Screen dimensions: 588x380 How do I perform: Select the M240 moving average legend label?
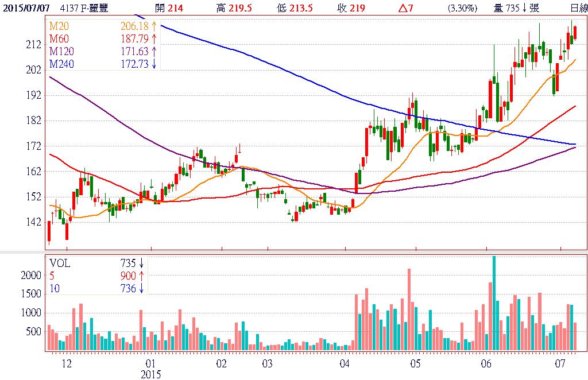tap(61, 64)
